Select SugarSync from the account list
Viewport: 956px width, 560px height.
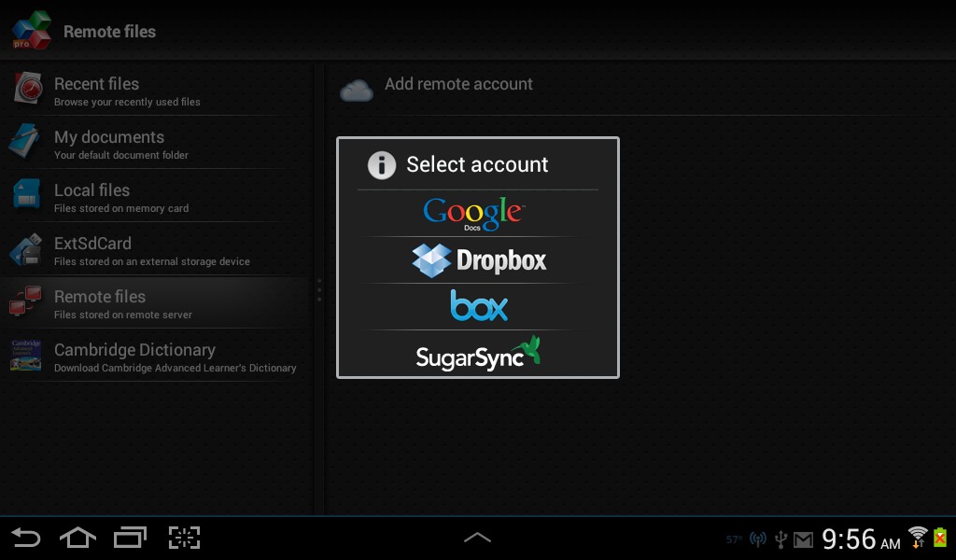pyautogui.click(x=477, y=354)
